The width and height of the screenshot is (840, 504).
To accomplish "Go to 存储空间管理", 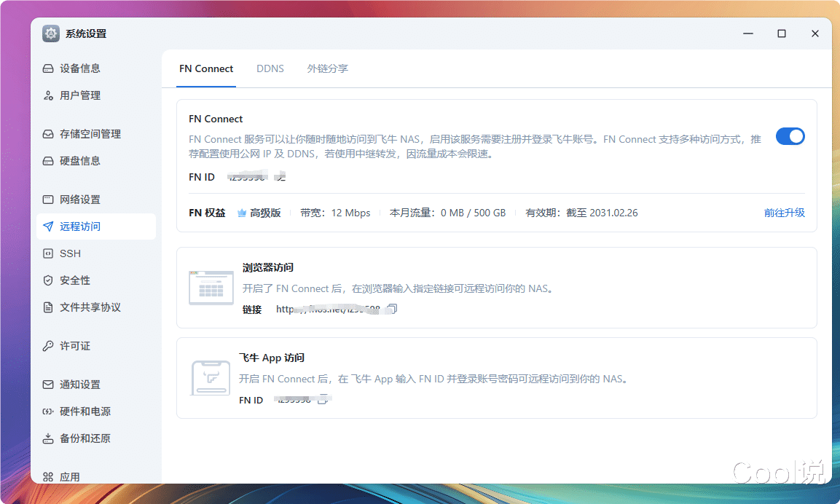I will click(96, 134).
